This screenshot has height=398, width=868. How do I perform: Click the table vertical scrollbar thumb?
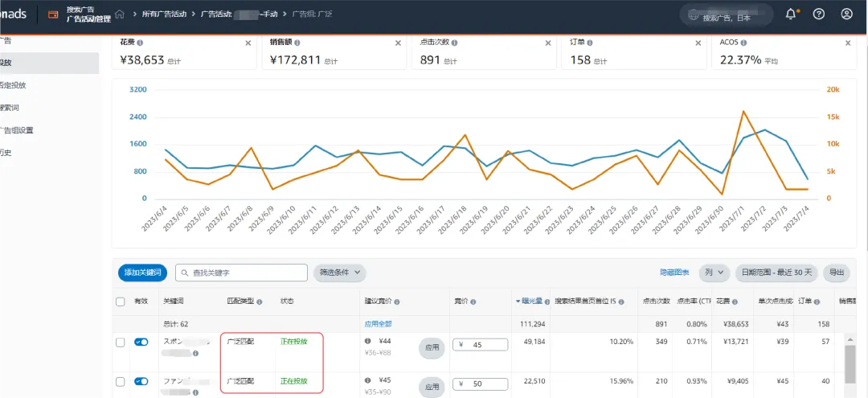[x=850, y=363]
